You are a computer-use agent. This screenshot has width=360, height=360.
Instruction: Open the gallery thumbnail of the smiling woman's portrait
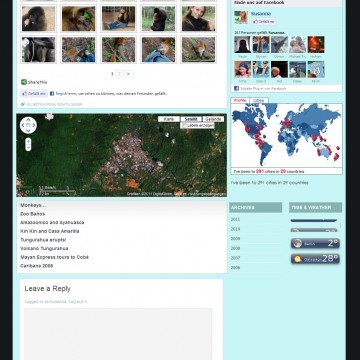coord(199,19)
